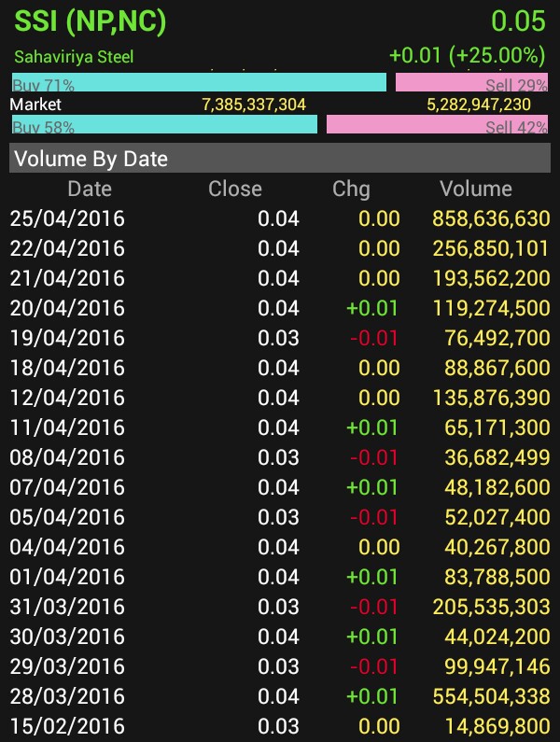560x742 pixels.
Task: Select the Sahaviriya Steel company name
Action: click(x=74, y=57)
